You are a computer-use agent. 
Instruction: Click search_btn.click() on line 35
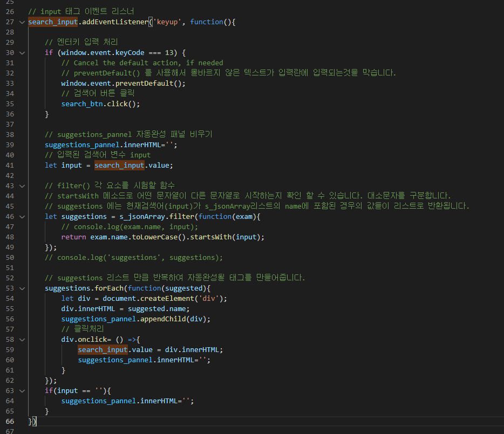click(100, 104)
